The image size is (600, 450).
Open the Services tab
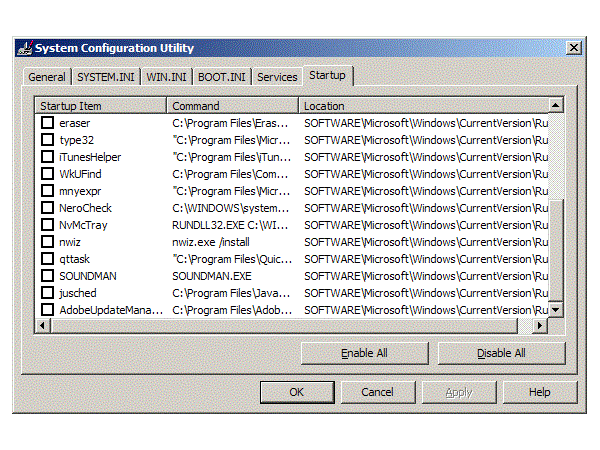277,77
